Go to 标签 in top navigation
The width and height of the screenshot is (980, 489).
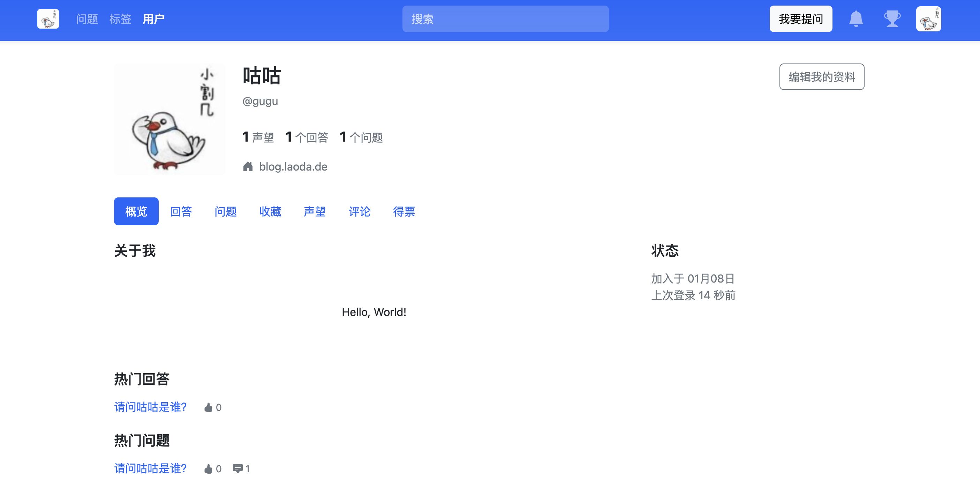[120, 19]
